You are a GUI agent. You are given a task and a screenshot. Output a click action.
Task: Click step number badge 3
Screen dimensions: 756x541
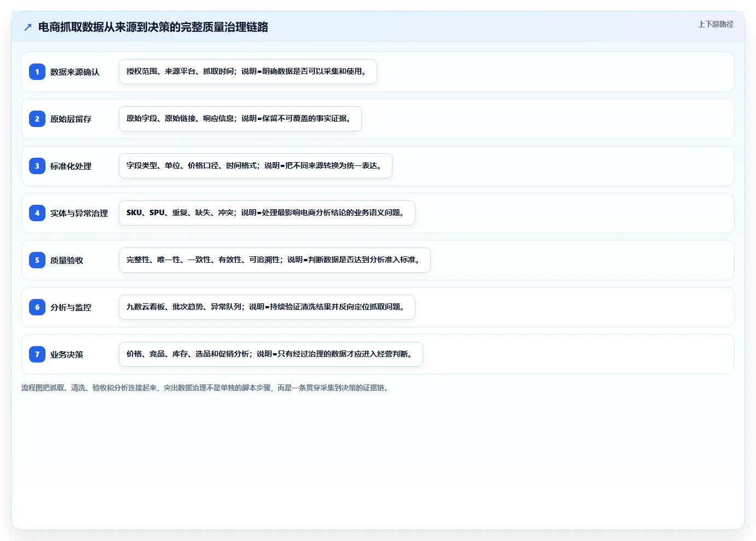pyautogui.click(x=37, y=166)
